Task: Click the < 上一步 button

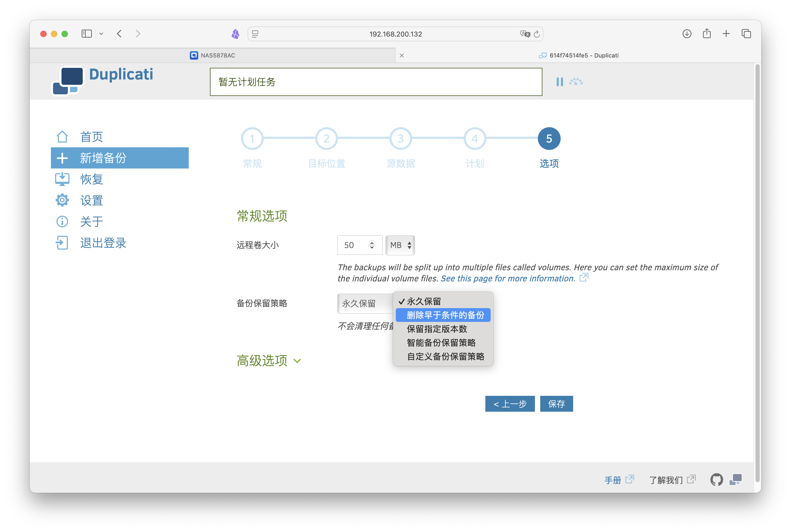Action: pyautogui.click(x=509, y=404)
